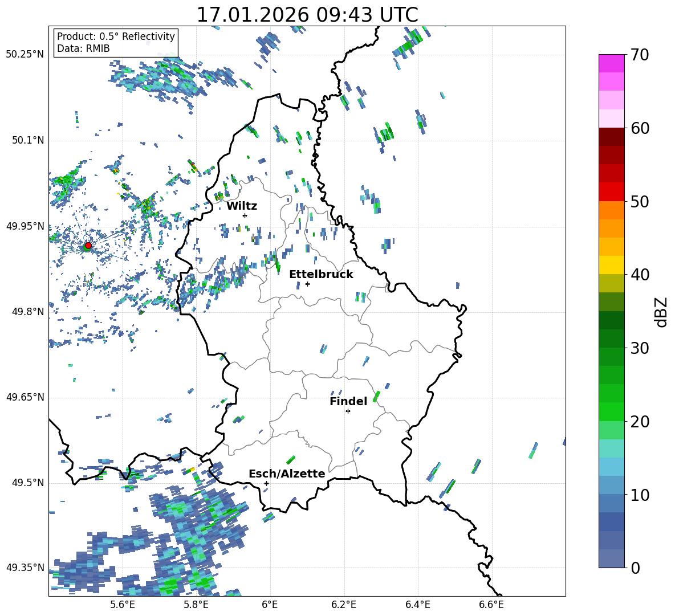Click the 50.25°N latitude label
The width and height of the screenshot is (675, 616).
click(25, 55)
